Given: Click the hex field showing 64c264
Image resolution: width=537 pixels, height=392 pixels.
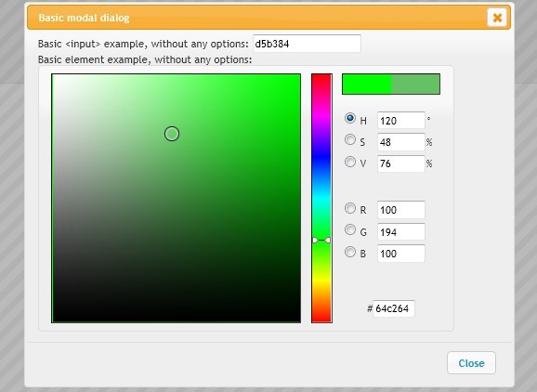Looking at the screenshot, I should [394, 308].
